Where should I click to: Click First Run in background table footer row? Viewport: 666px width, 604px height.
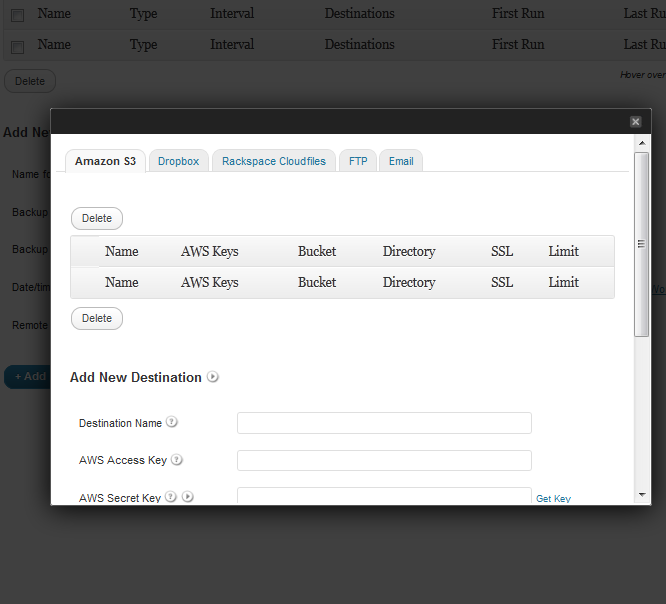(x=518, y=44)
